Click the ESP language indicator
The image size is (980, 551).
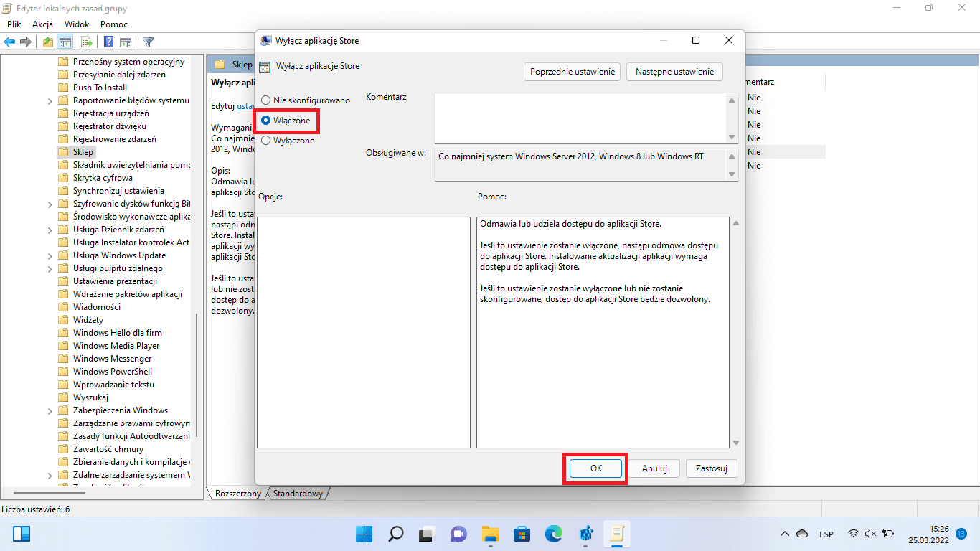826,534
